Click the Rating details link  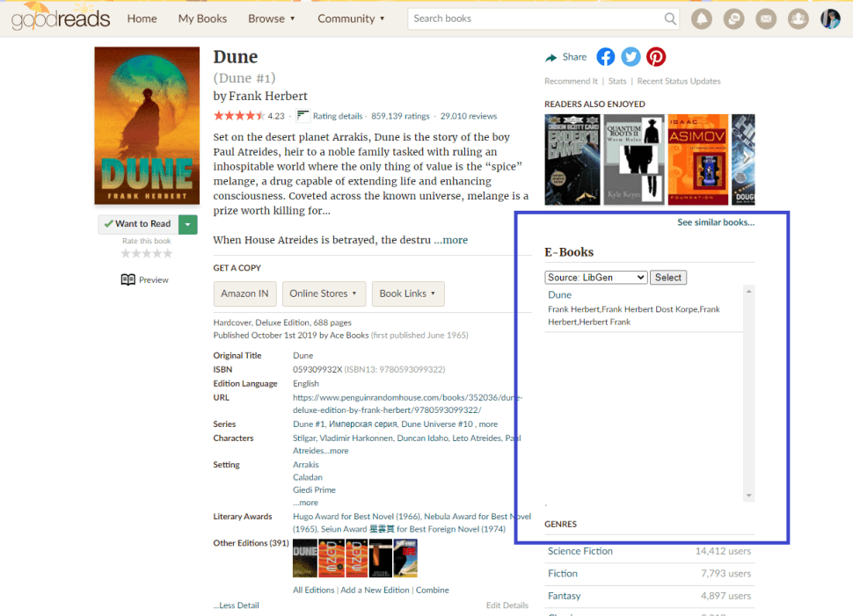coord(338,116)
